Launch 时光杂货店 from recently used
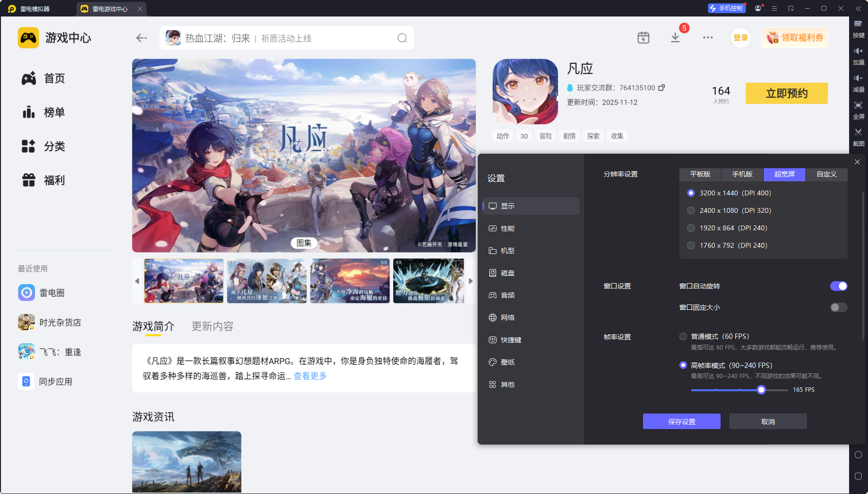Viewport: 868px width, 494px height. click(50, 322)
